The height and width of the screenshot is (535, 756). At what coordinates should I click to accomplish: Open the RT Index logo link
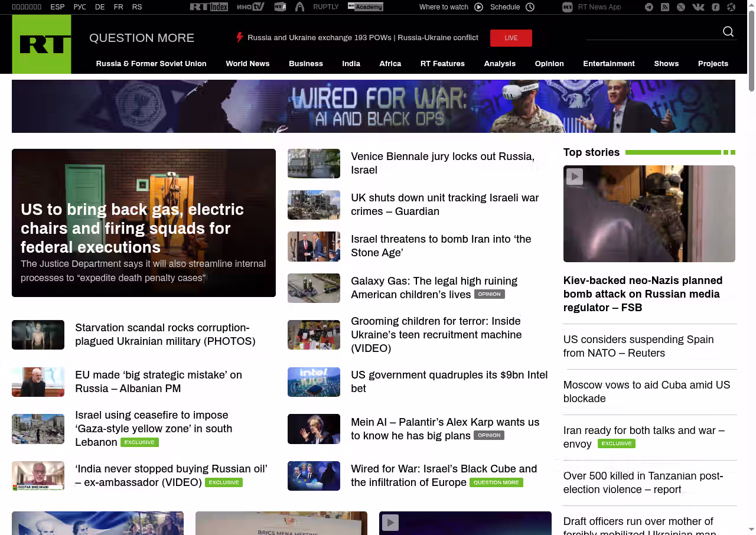coord(208,7)
